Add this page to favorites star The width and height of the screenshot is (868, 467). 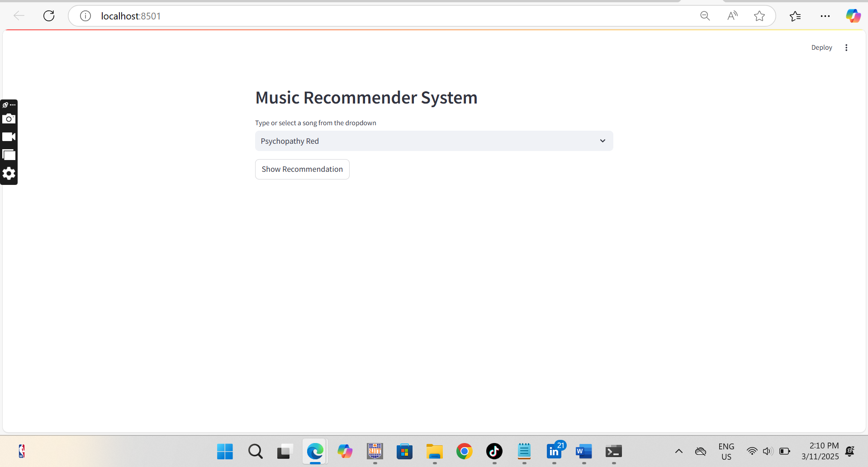[759, 16]
